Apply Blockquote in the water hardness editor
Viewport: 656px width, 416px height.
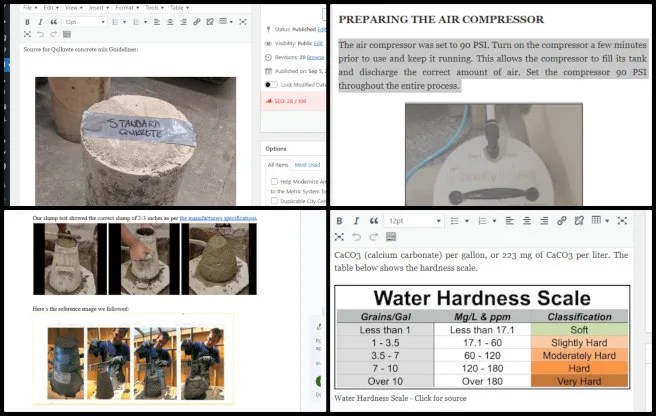point(374,221)
